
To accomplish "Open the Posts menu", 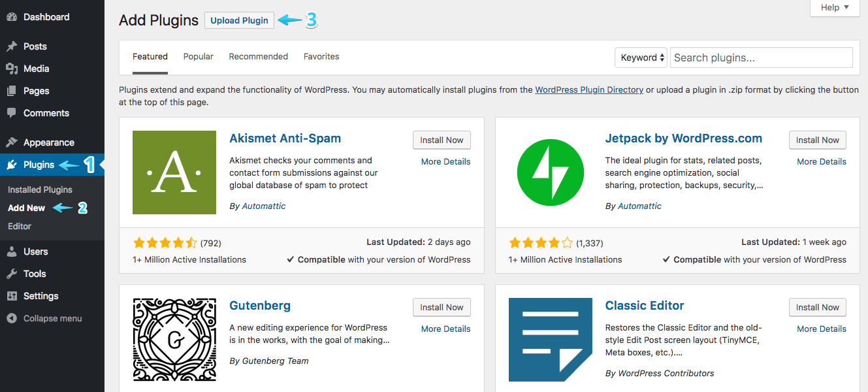I will coord(35,46).
